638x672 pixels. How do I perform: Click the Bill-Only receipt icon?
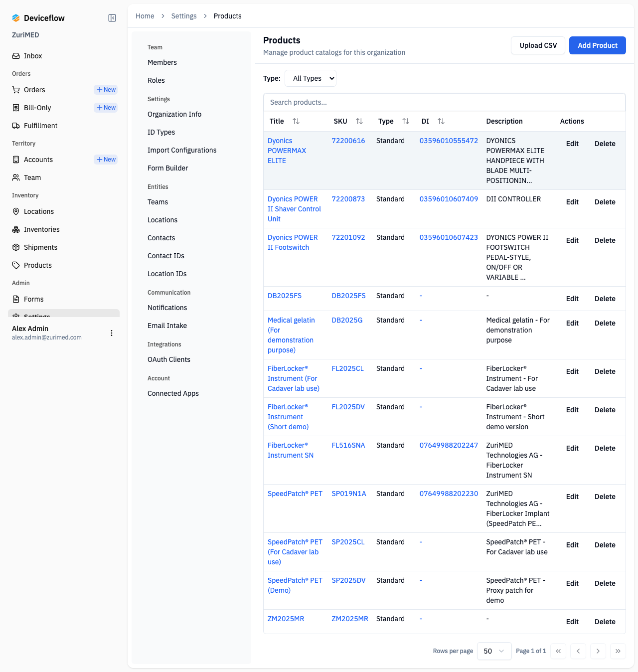click(x=16, y=108)
